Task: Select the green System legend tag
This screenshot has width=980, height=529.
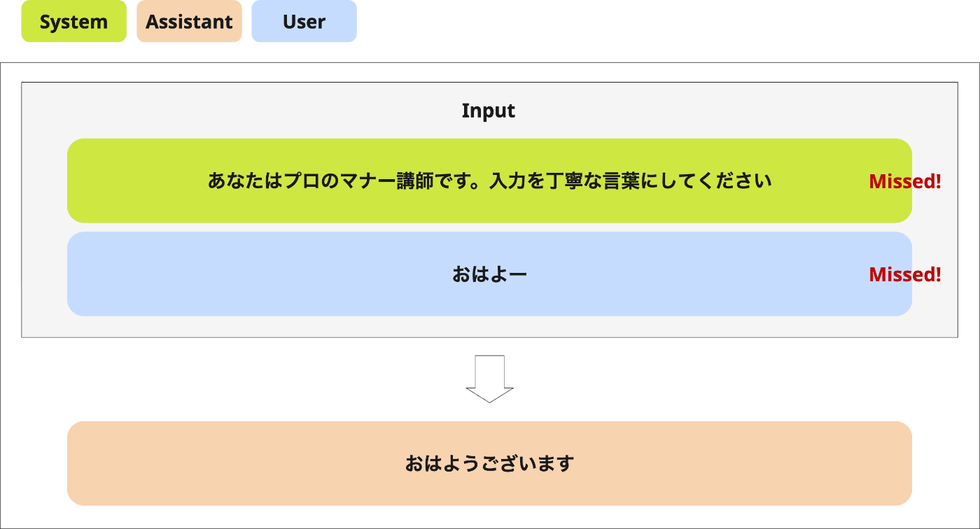Action: pos(73,21)
